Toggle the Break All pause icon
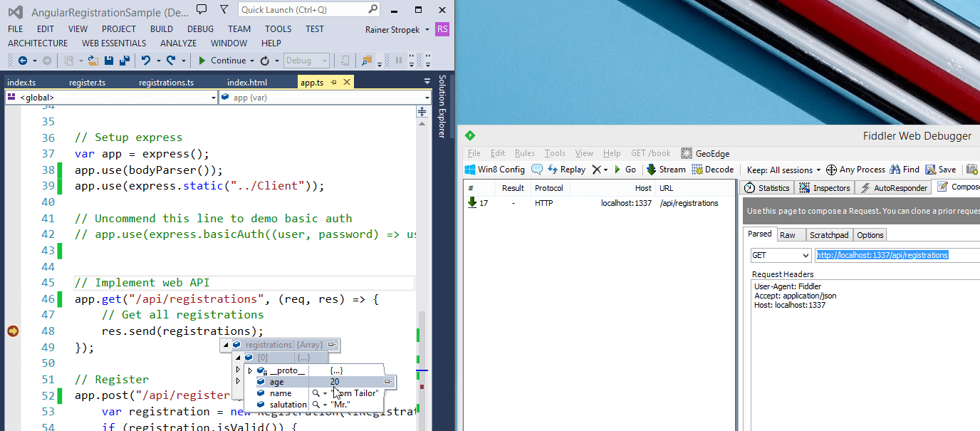 pos(398,61)
